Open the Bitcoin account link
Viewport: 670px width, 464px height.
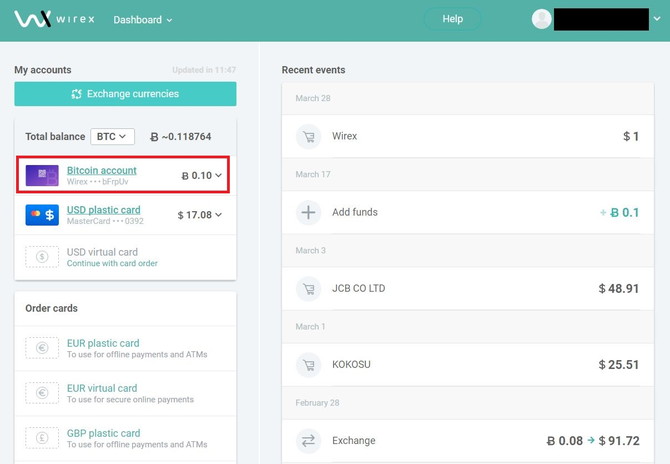102,170
